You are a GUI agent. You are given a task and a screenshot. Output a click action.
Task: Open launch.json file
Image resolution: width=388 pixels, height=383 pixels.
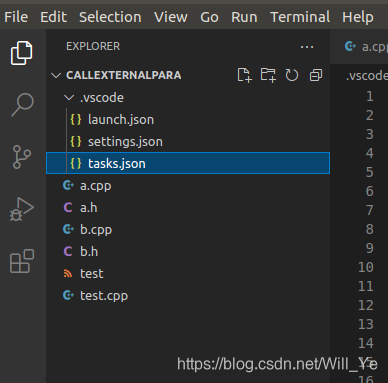point(188,119)
